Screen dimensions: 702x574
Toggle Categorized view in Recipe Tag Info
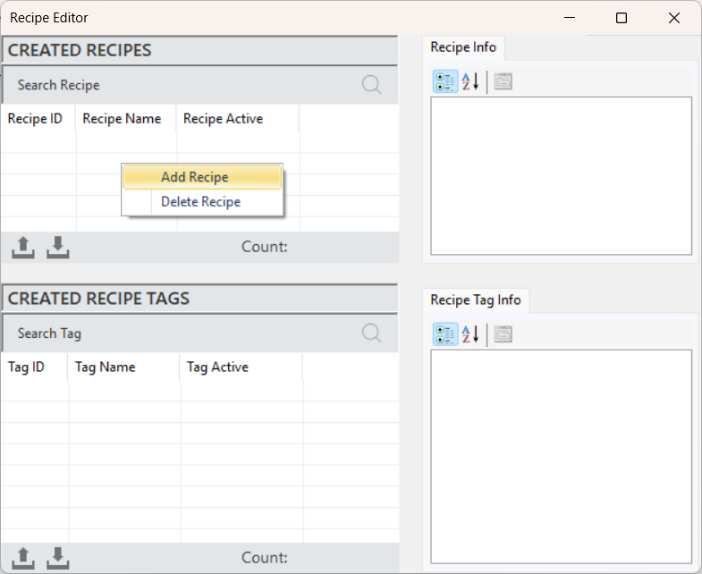[x=445, y=334]
